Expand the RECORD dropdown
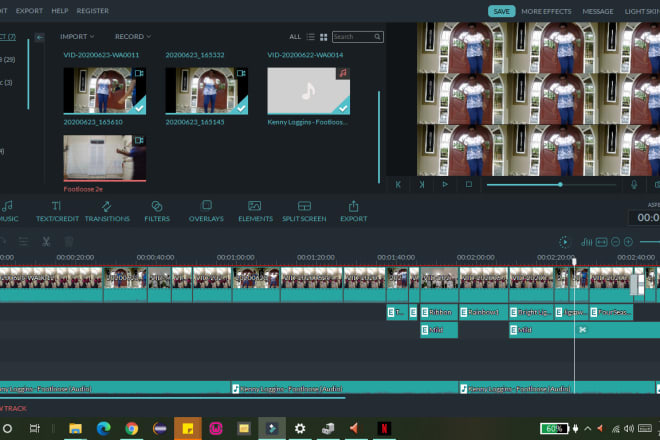Screen dimensions: 660x440 click(133, 37)
